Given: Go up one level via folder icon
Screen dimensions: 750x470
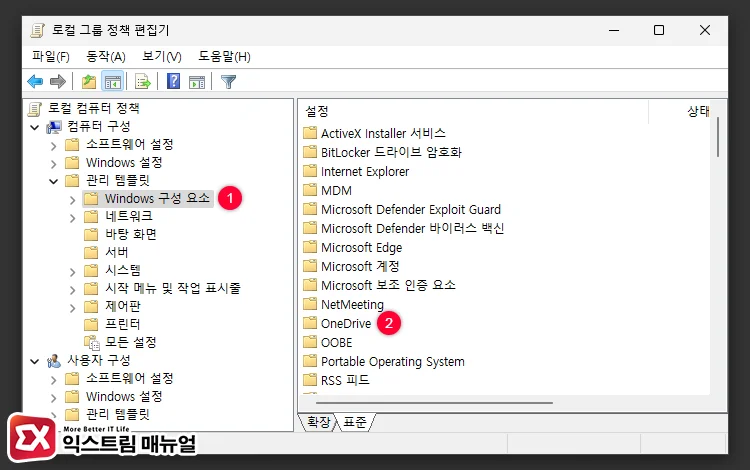Looking at the screenshot, I should [x=88, y=82].
